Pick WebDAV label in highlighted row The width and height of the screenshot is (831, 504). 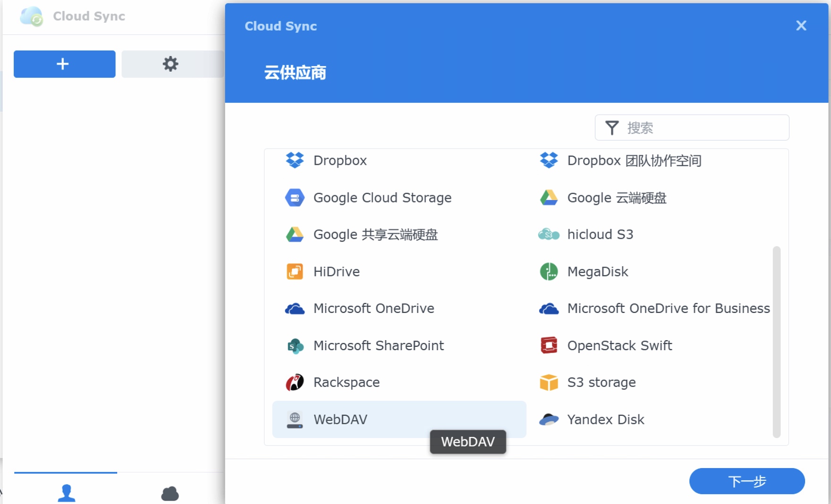coord(340,420)
